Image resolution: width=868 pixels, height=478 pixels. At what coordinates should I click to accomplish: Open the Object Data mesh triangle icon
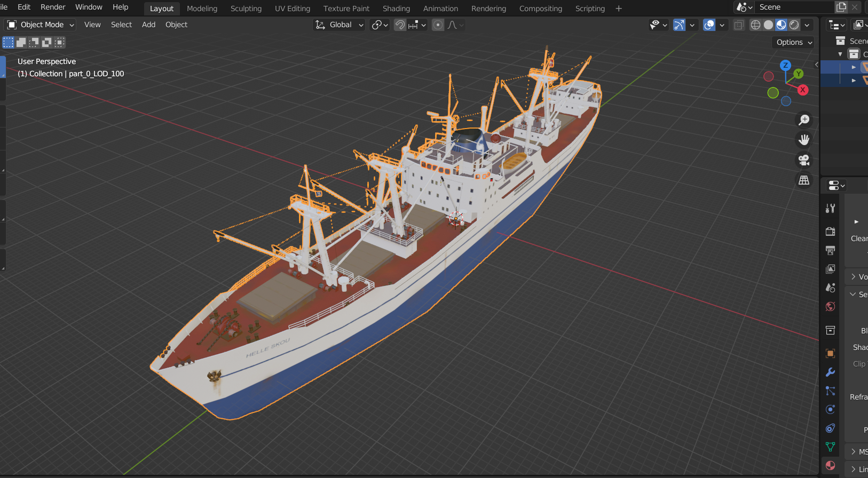click(830, 447)
